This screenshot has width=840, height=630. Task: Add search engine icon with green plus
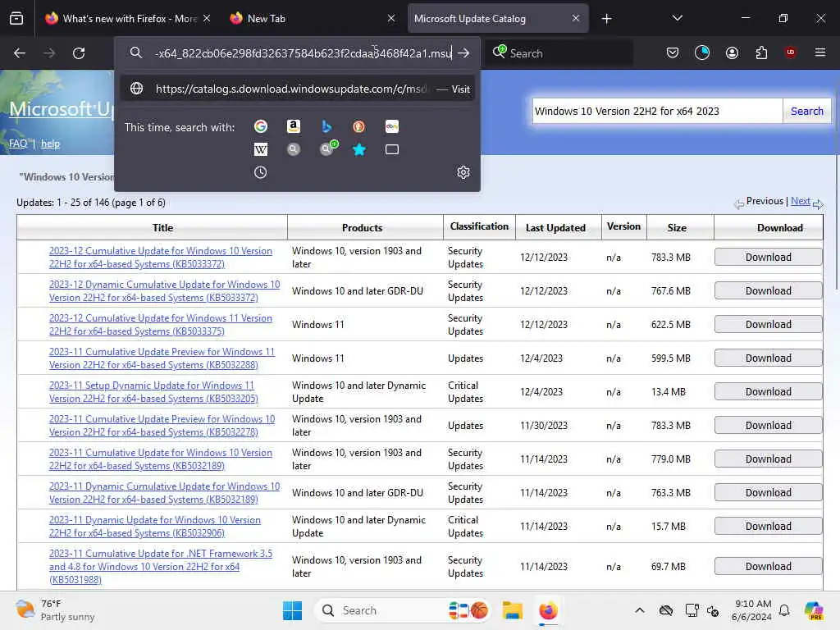coord(328,148)
